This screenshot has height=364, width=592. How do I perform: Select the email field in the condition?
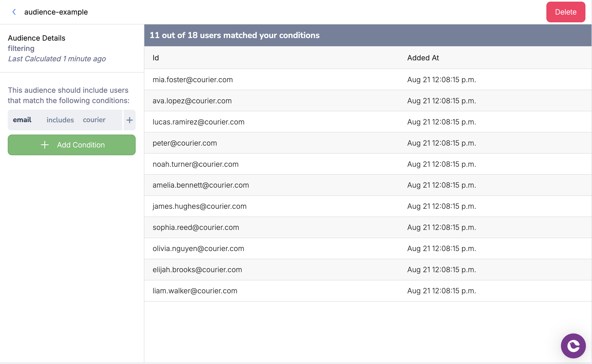(x=22, y=120)
